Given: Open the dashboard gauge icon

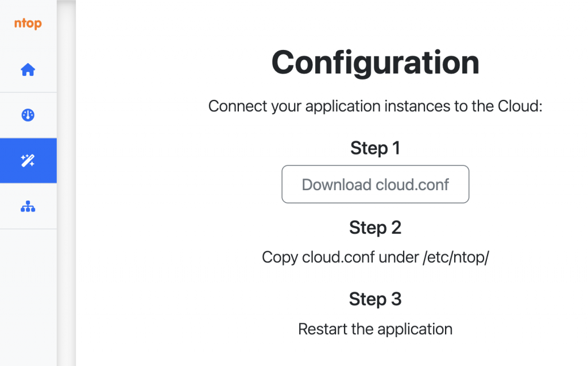Looking at the screenshot, I should [28, 115].
